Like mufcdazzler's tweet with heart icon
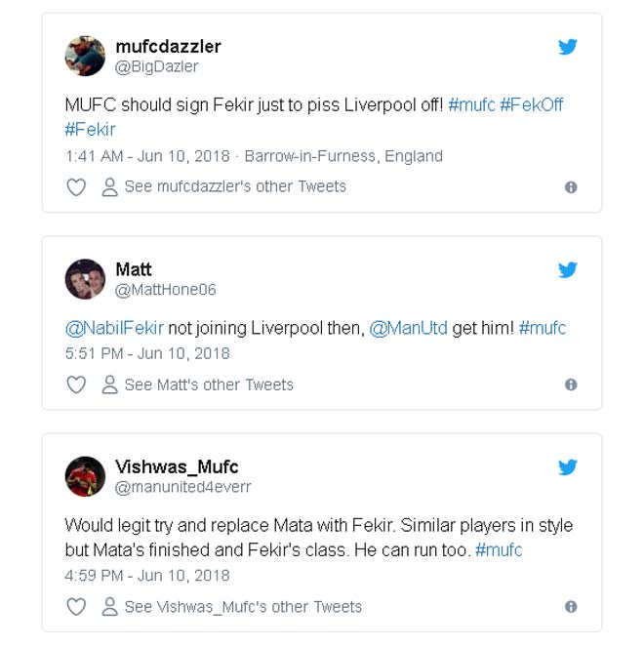 tap(76, 187)
